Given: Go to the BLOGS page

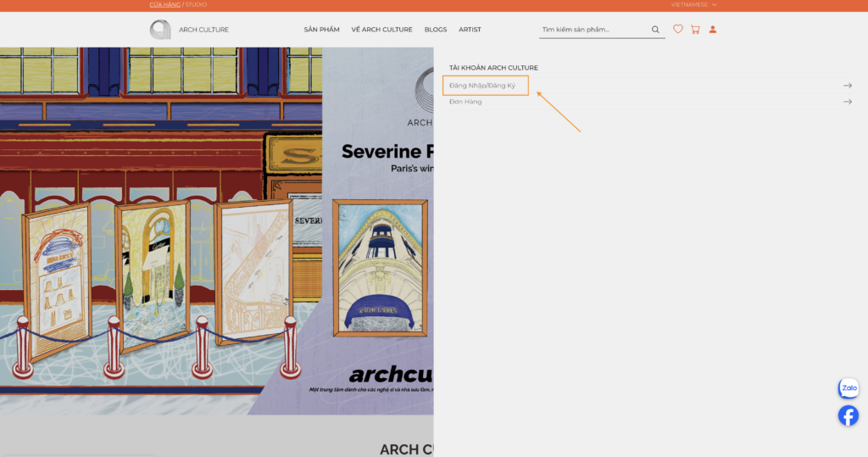Looking at the screenshot, I should 436,30.
